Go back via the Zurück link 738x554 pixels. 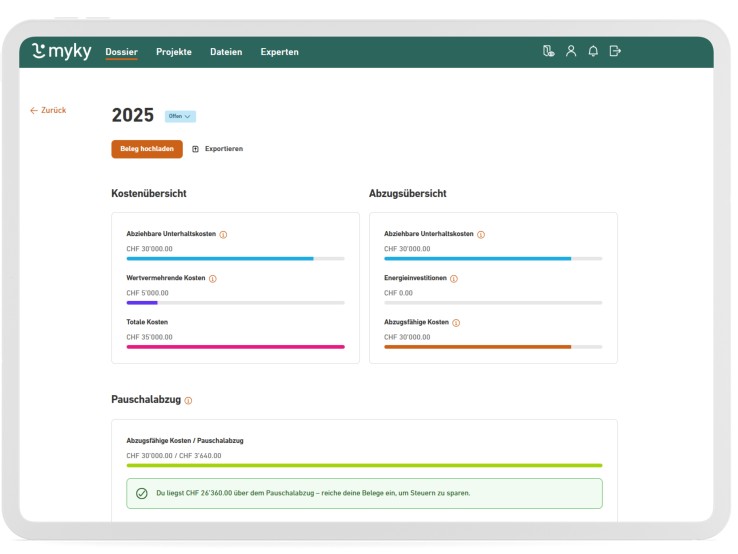tap(48, 110)
